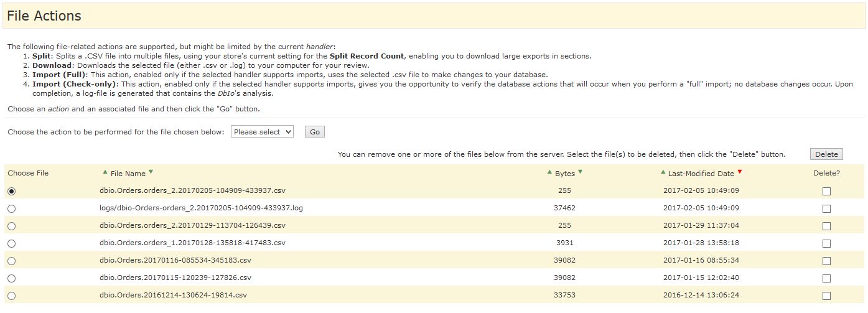The width and height of the screenshot is (868, 313).
Task: Select radio for logs/dbio-Orders-orders_2 log file
Action: tap(12, 209)
